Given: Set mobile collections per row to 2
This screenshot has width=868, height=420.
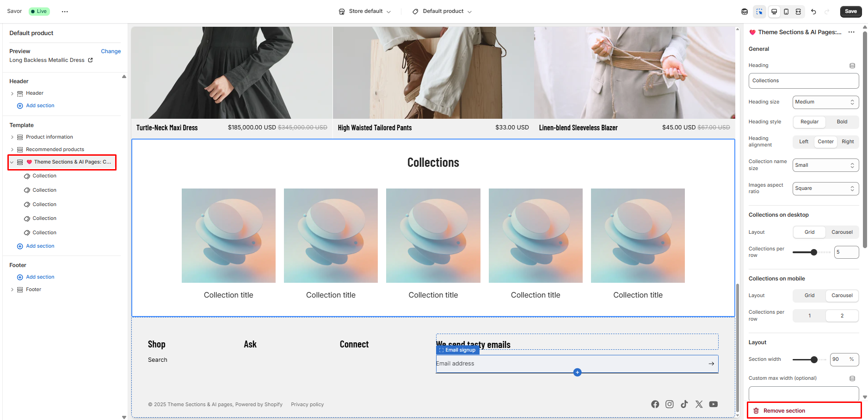Looking at the screenshot, I should [842, 316].
